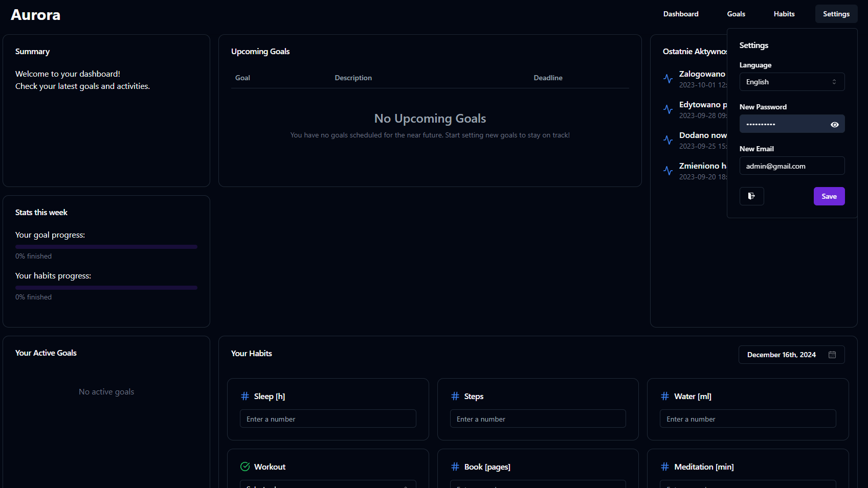Click the hash icon beside Meditation [min]
The image size is (868, 488).
coord(665,467)
